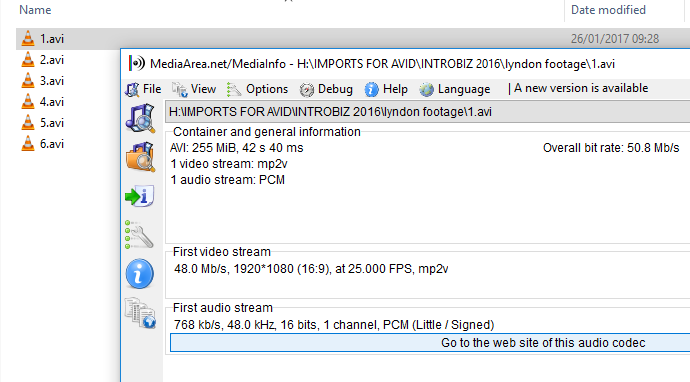Click the MediaInfo title bar logo icon
This screenshot has height=382, width=690.
[137, 63]
